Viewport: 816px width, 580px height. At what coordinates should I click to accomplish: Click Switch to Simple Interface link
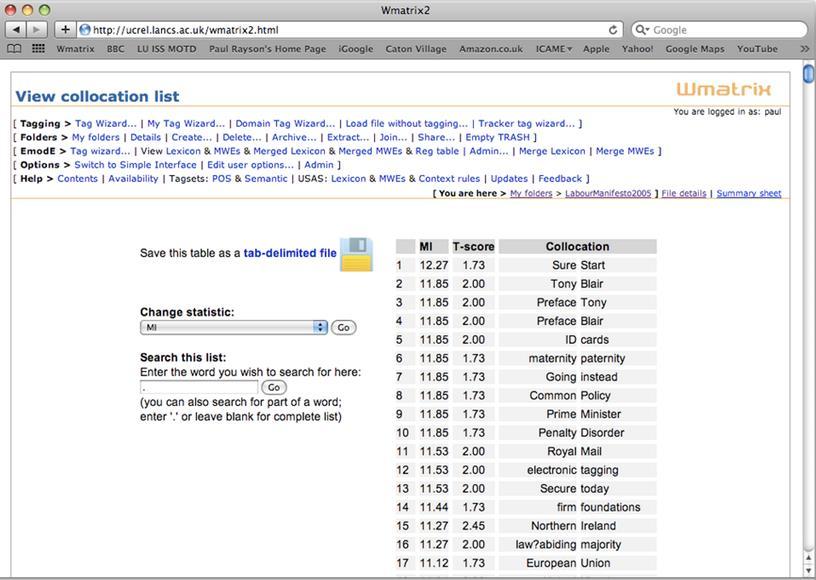click(x=135, y=164)
